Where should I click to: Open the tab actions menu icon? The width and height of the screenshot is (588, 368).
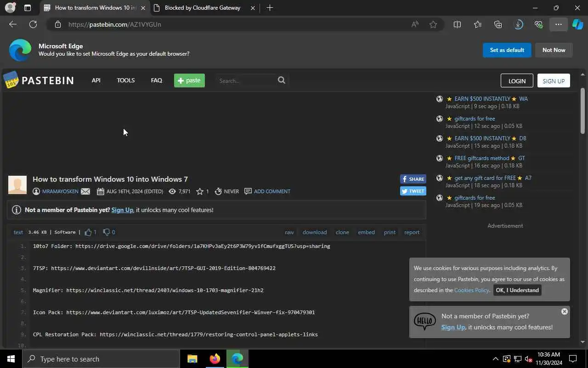[28, 8]
